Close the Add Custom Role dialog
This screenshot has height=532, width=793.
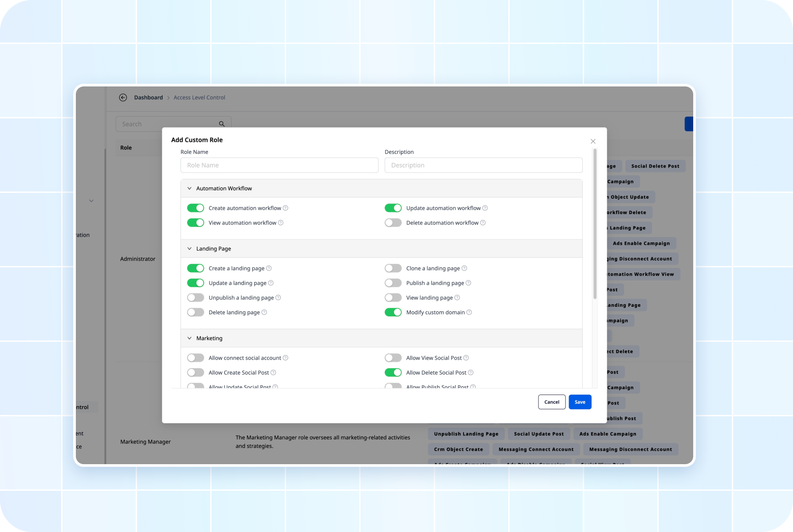(593, 141)
